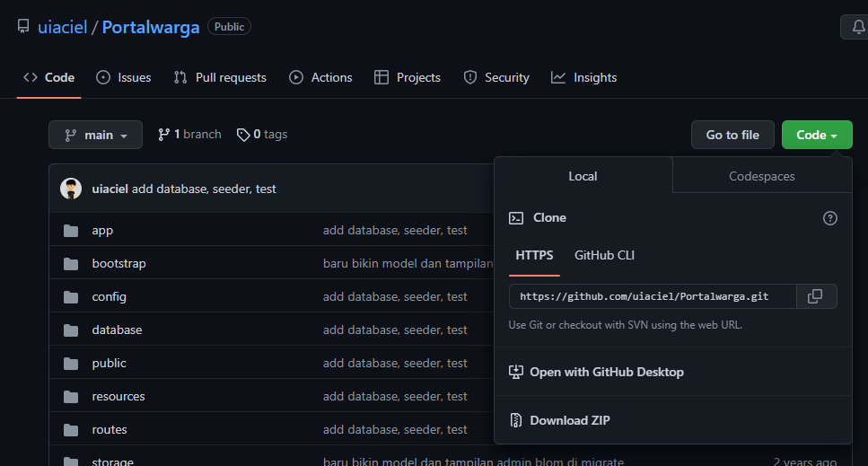The width and height of the screenshot is (868, 466).
Task: Open with GitHub Desktop
Action: point(607,372)
